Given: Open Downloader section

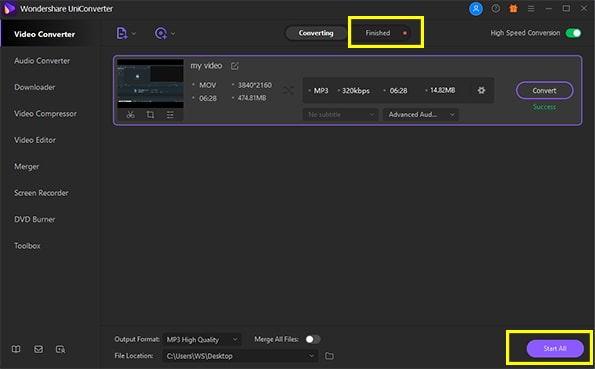Looking at the screenshot, I should pyautogui.click(x=35, y=87).
